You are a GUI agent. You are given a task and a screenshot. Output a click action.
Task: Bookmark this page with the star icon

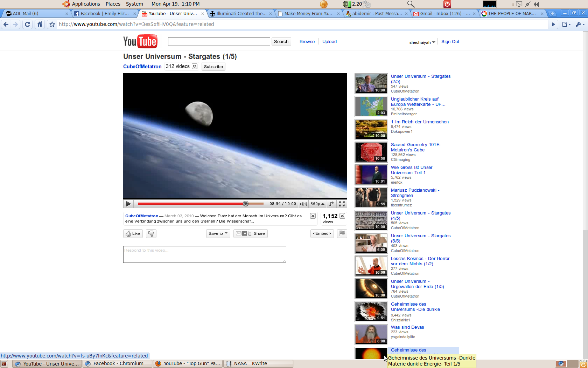(x=52, y=24)
